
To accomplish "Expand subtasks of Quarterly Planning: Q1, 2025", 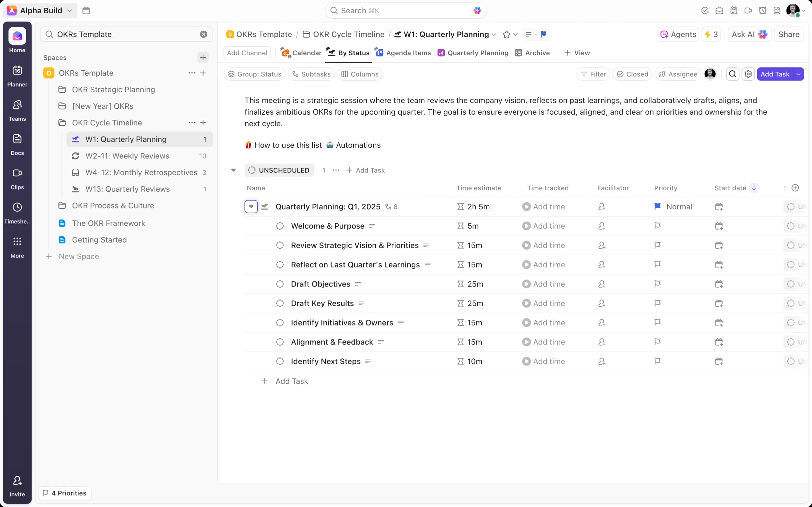I will click(251, 207).
